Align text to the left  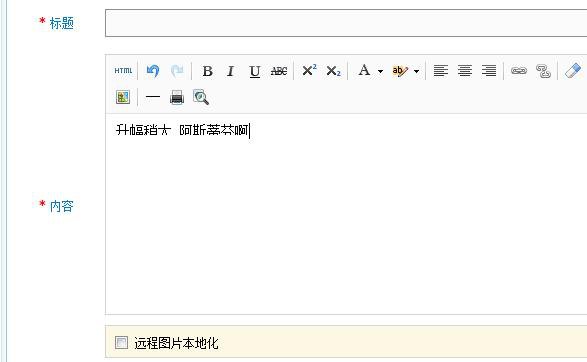coord(441,70)
